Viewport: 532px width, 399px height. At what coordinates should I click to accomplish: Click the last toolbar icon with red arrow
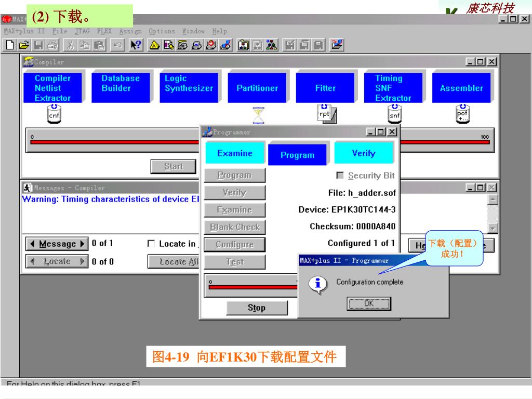tap(337, 45)
